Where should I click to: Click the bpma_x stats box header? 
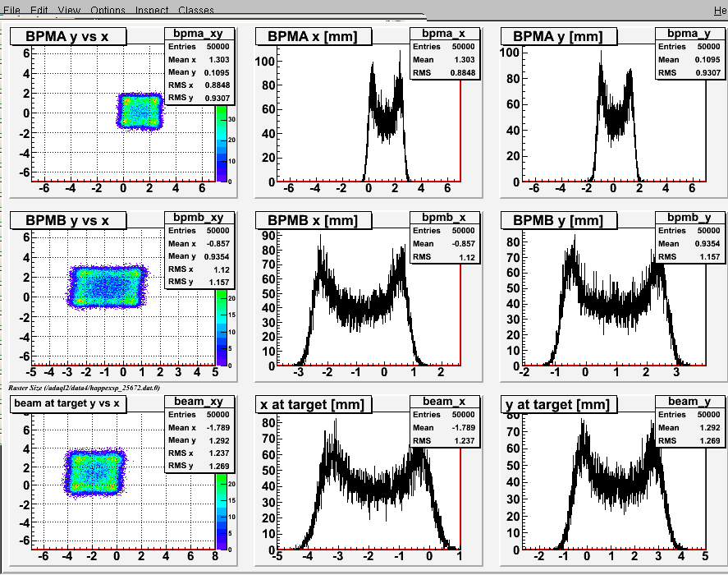coord(444,34)
